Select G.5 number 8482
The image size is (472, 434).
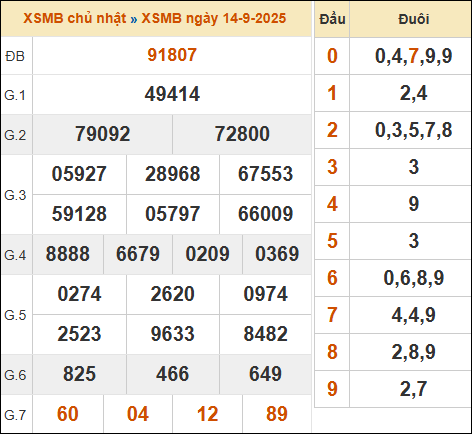(x=265, y=334)
